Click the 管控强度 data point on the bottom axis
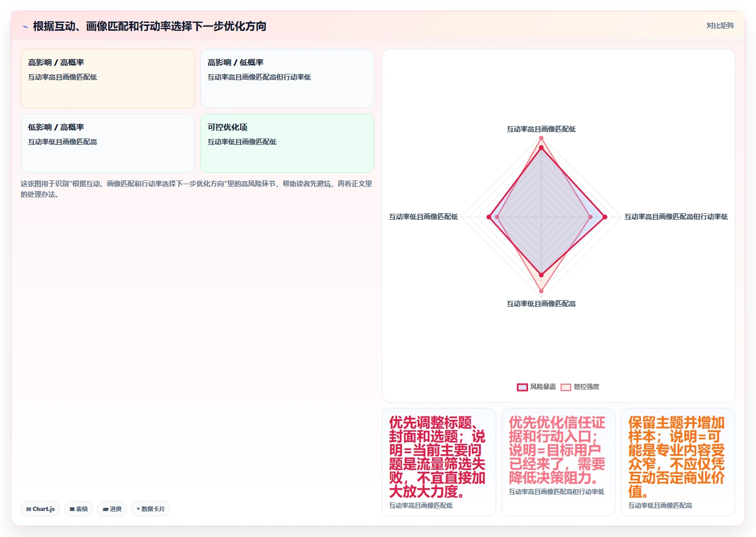The height and width of the screenshot is (537, 756). (x=541, y=291)
